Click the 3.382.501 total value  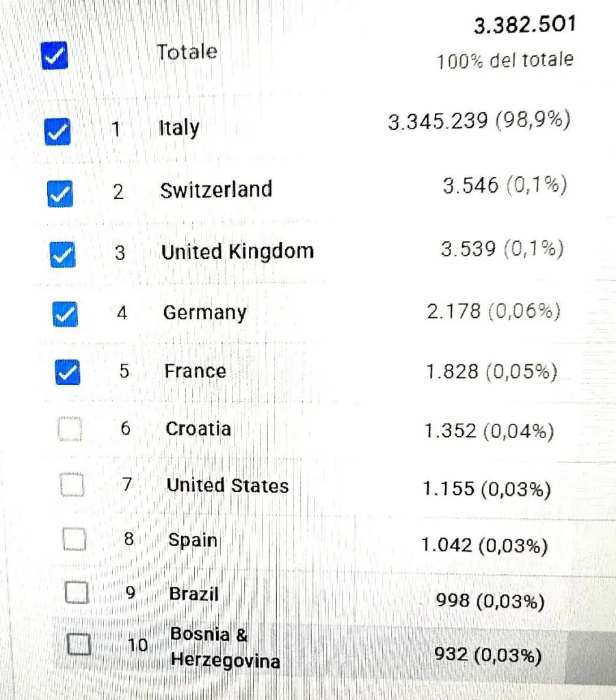525,25
